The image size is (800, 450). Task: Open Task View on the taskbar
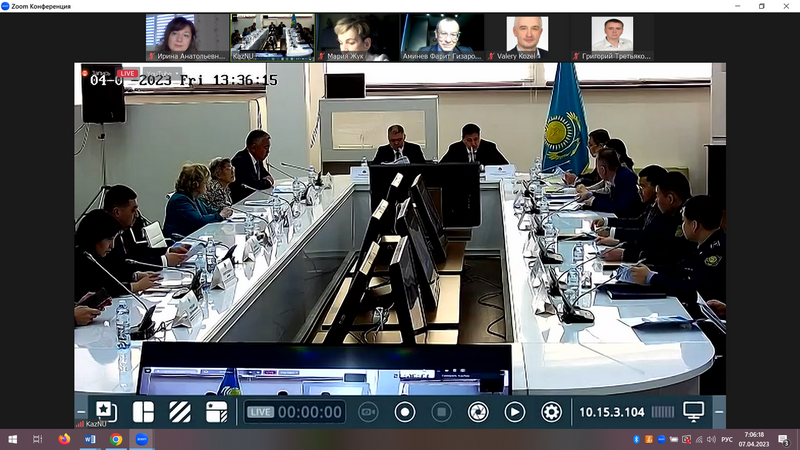coord(37,439)
